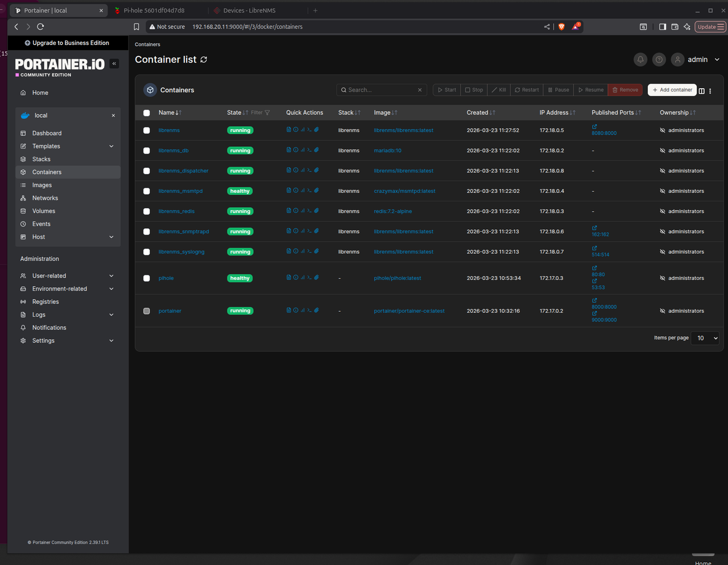The image size is (728, 565).
Task: Filter containers by state using Filter icon
Action: [x=261, y=113]
